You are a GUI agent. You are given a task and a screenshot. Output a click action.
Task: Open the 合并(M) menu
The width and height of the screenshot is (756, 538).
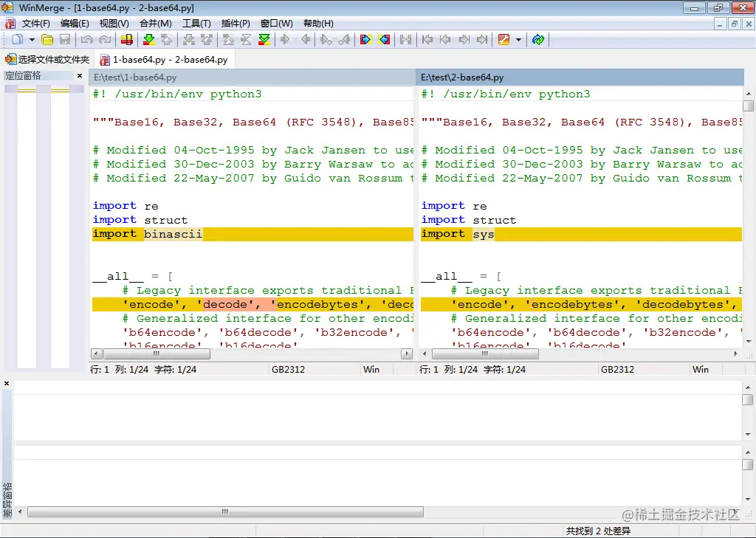click(155, 24)
